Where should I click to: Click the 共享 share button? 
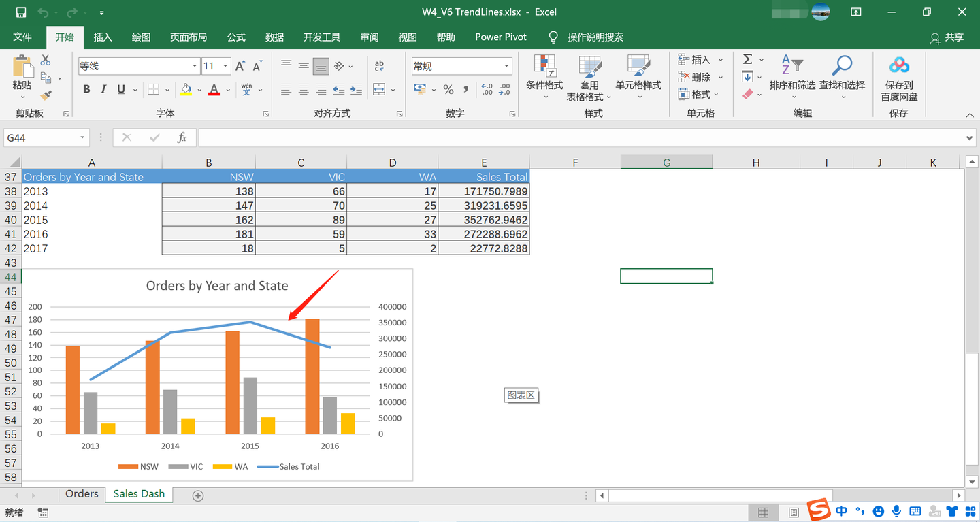click(947, 38)
